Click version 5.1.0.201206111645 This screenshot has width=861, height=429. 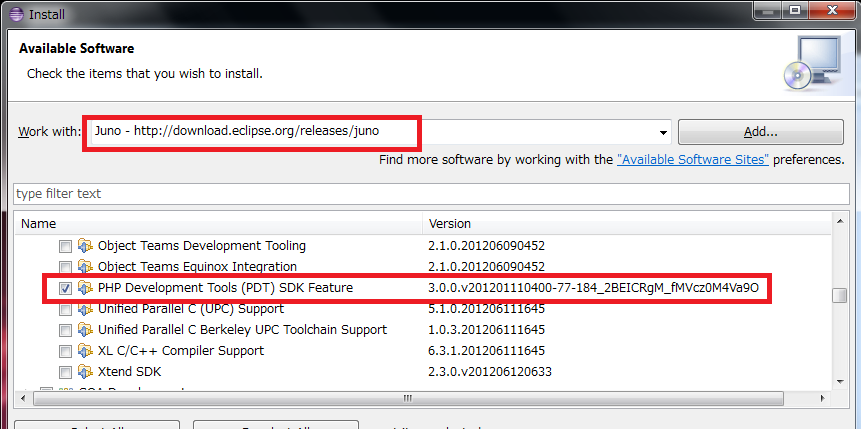pos(487,309)
